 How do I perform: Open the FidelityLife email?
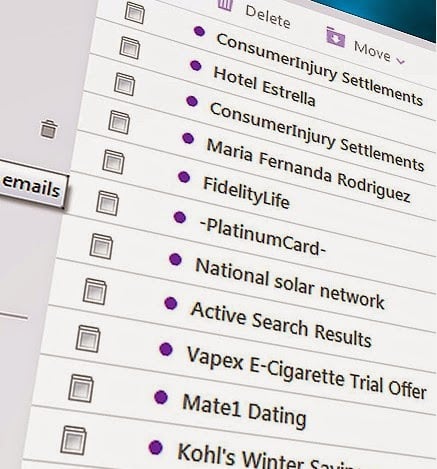pos(246,193)
